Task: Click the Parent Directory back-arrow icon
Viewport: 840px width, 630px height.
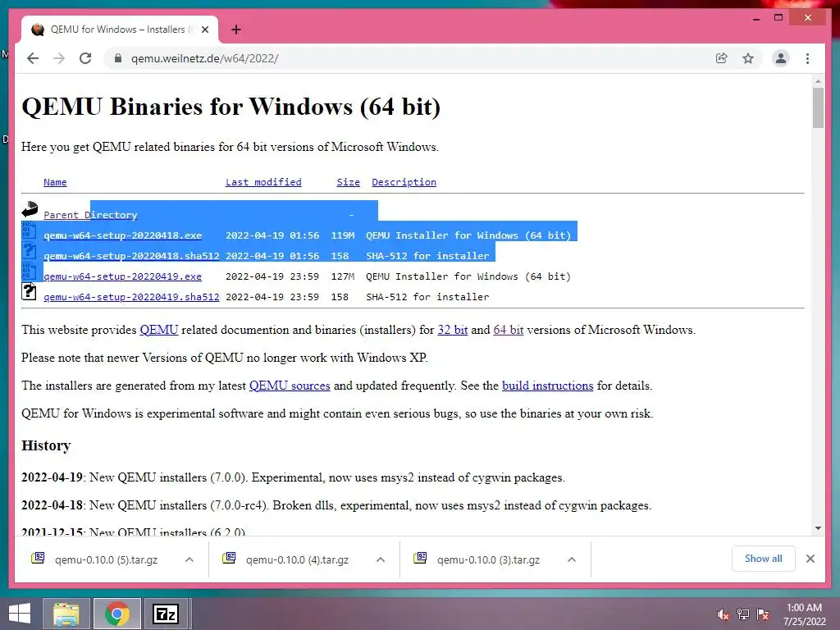Action: coord(30,209)
